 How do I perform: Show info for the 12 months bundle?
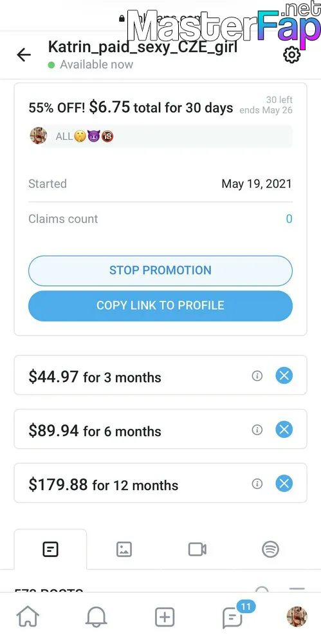coord(257,484)
